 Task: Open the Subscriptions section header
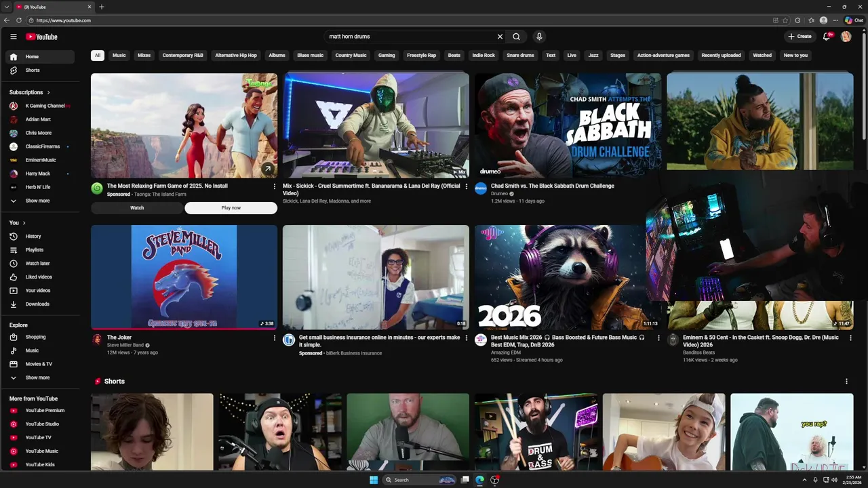click(x=30, y=92)
